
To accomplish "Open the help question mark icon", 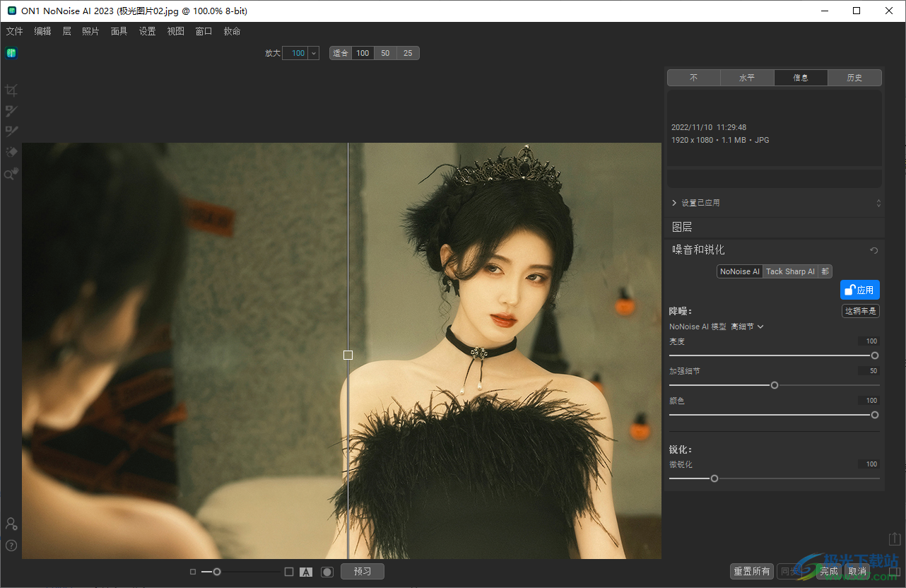I will coord(11,546).
